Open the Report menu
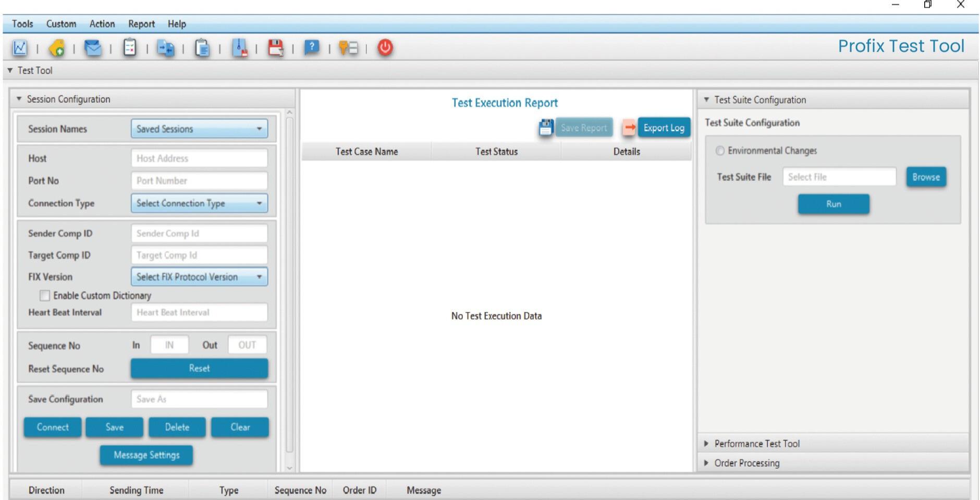 click(141, 24)
